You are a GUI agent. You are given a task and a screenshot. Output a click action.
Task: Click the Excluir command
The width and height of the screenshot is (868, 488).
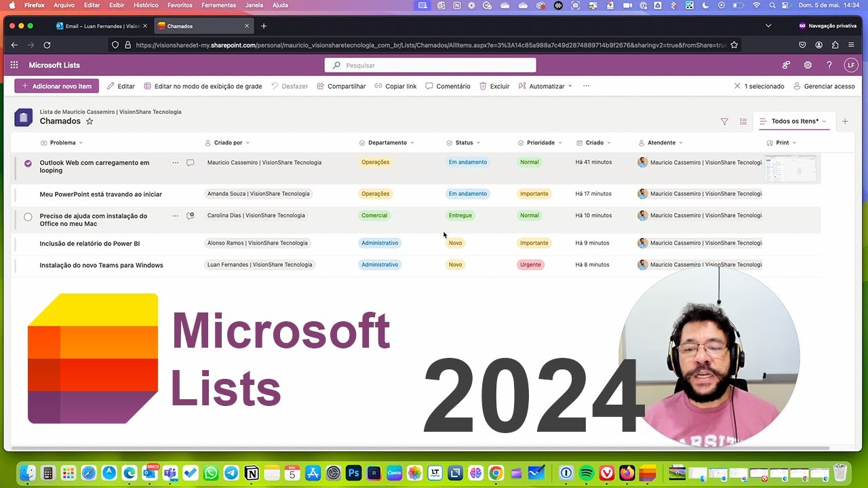pyautogui.click(x=494, y=86)
